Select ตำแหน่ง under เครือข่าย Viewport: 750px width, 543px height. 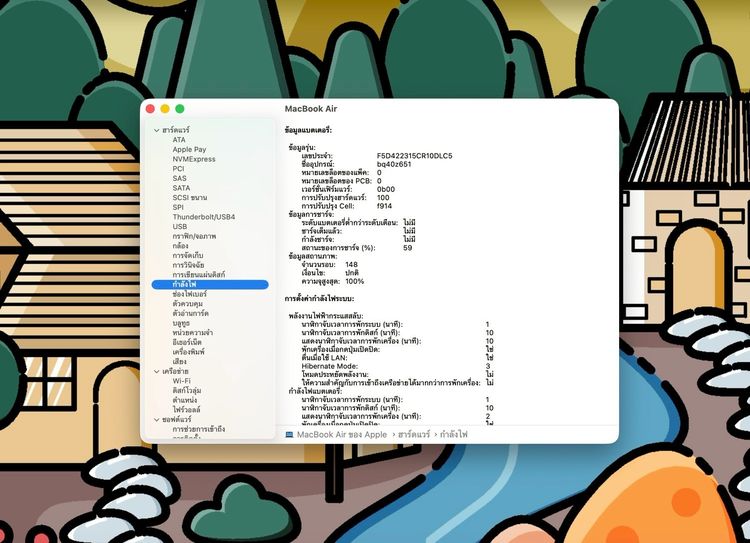tap(185, 400)
